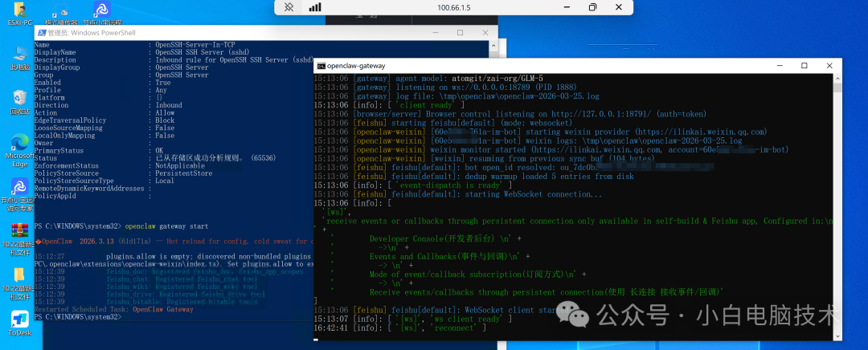Click 'PersistentStore' PolicyStoreSource value in PowerShell
Viewport: 868px width, 350px height.
(184, 173)
